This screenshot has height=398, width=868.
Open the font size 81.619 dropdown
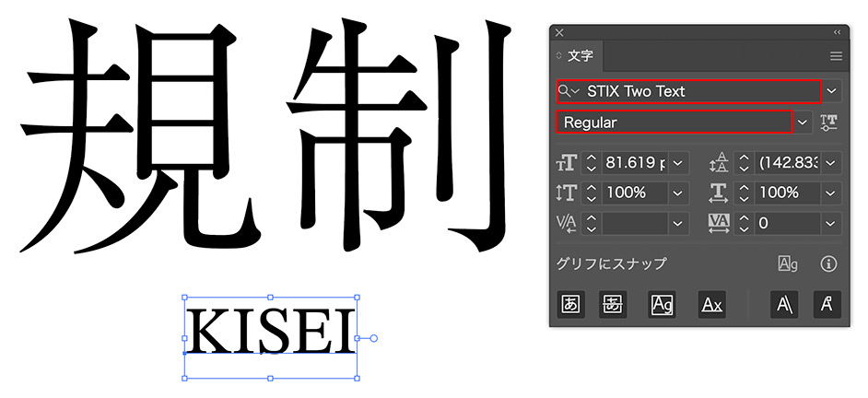click(679, 163)
